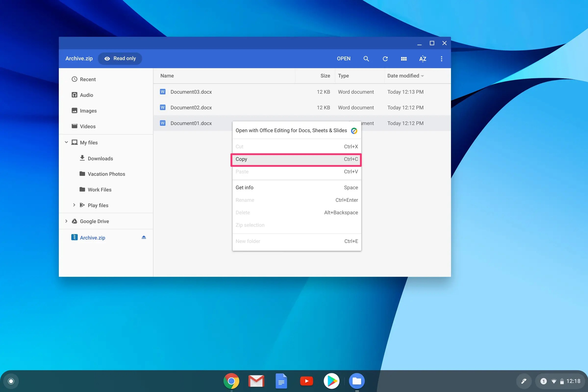Switch to thumbnail grid view
Screen dimensions: 588x392
(x=404, y=59)
